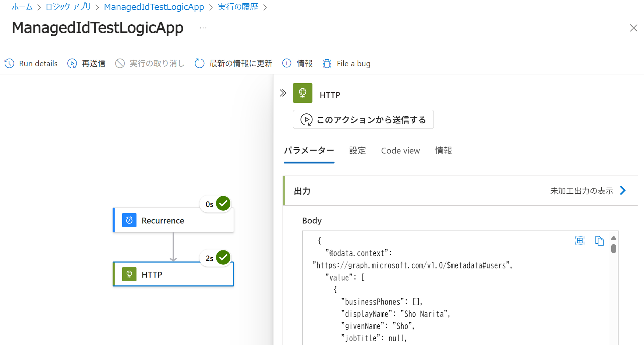Click the green success badge on the Recurrence node

point(223,203)
